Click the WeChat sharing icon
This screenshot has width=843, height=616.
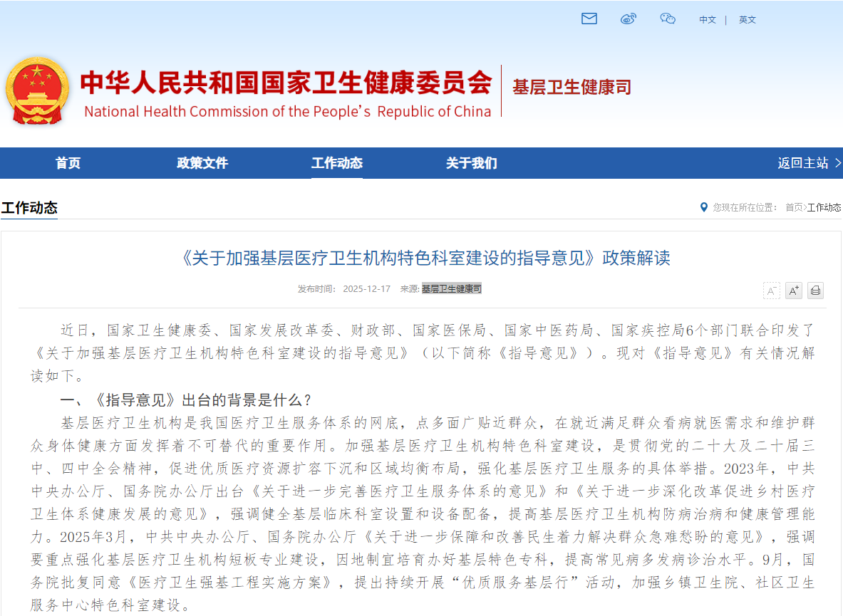[668, 19]
